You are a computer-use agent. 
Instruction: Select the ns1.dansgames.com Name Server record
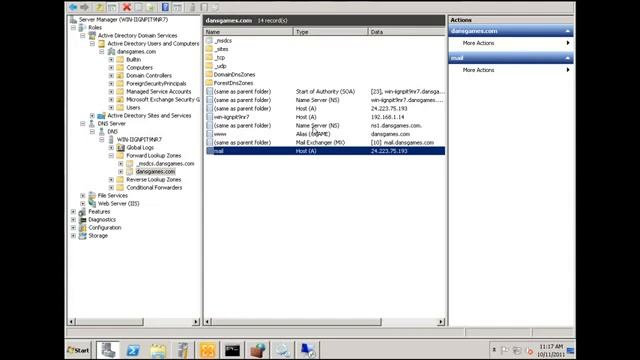pos(324,125)
